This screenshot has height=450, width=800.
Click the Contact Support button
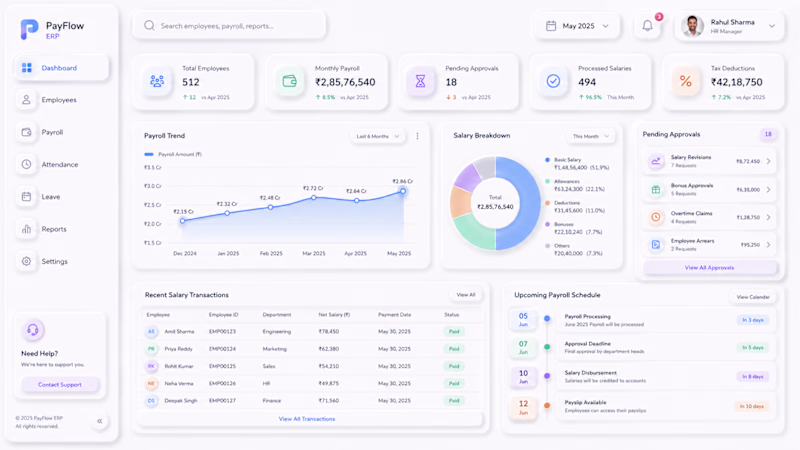click(x=60, y=385)
